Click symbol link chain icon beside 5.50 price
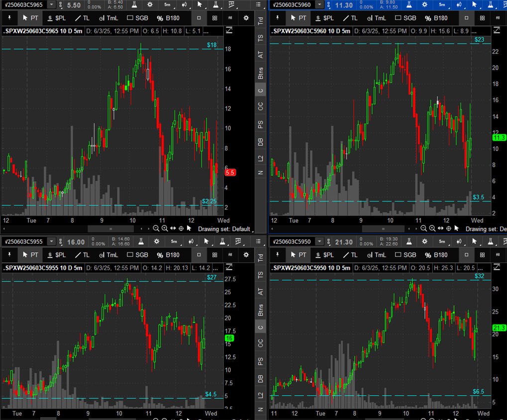 coord(61,5)
